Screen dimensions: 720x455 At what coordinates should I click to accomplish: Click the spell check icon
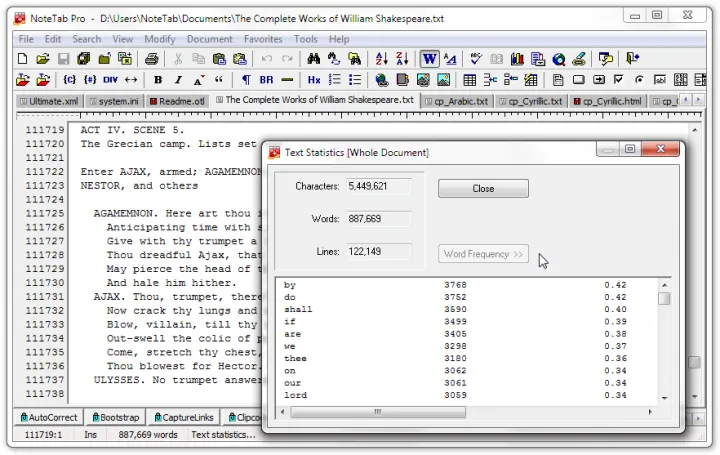pos(476,59)
